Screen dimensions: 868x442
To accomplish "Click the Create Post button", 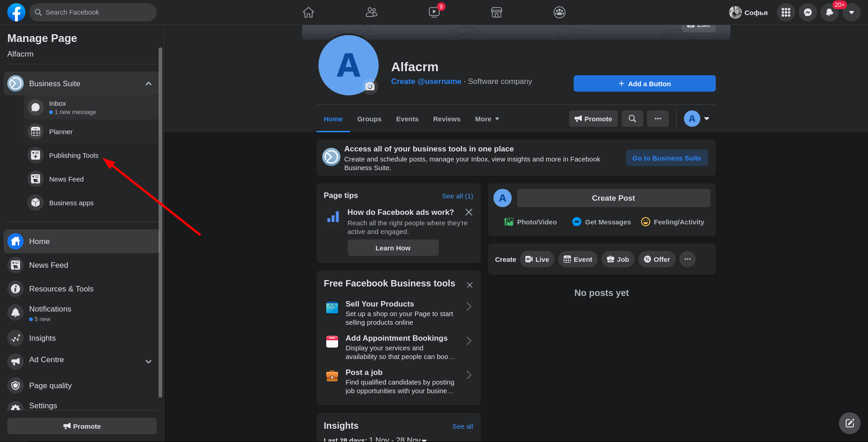I will tap(613, 198).
